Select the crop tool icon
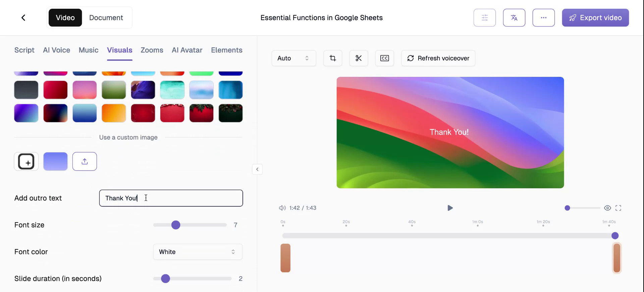 tap(332, 58)
